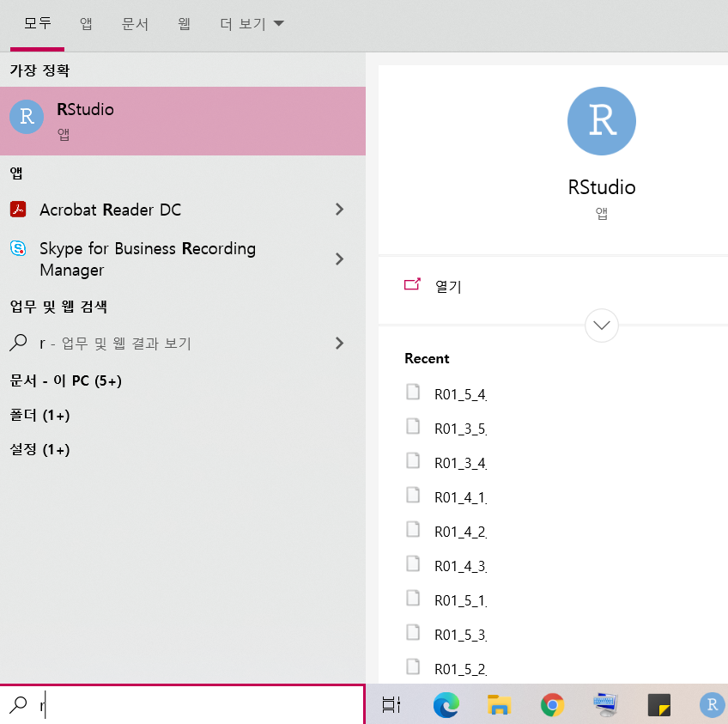The width and height of the screenshot is (728, 724).
Task: Click the Acrobat Reader DC app icon
Action: pyautogui.click(x=18, y=210)
